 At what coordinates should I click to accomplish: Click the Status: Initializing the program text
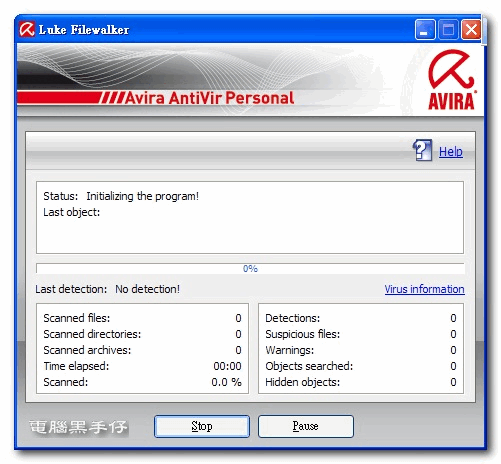pos(121,196)
